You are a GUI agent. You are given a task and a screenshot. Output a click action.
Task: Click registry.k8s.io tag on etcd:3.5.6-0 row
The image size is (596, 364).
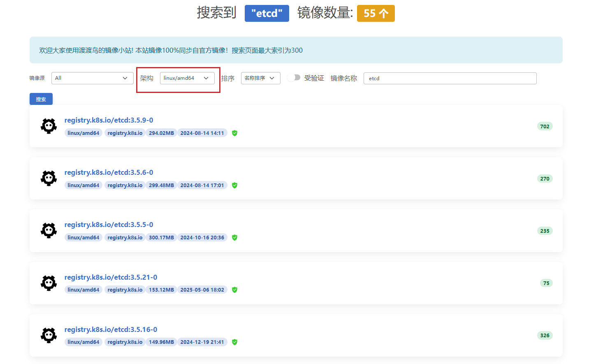[125, 185]
